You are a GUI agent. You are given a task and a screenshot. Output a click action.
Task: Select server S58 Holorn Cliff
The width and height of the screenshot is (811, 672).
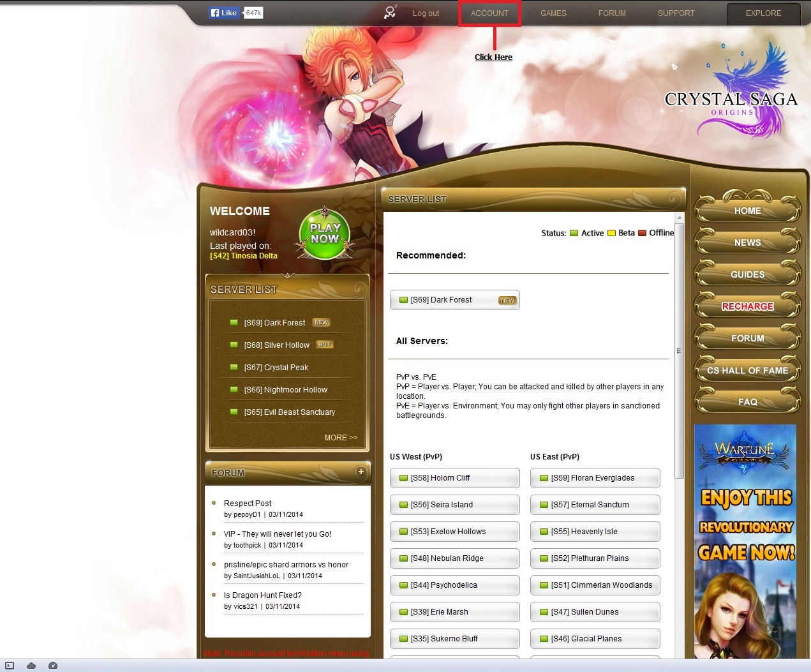(455, 478)
